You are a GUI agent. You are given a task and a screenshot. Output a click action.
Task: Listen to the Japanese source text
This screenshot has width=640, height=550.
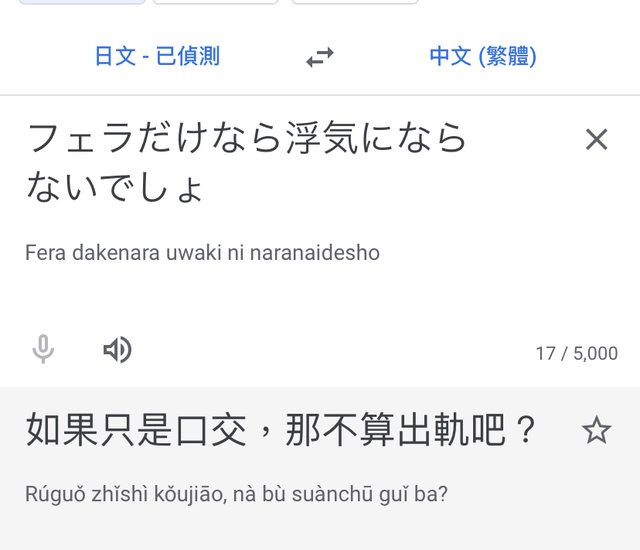[117, 350]
